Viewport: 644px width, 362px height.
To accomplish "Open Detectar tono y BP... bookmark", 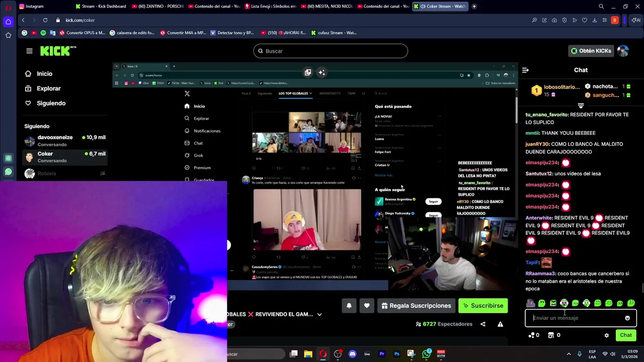I will pyautogui.click(x=232, y=33).
